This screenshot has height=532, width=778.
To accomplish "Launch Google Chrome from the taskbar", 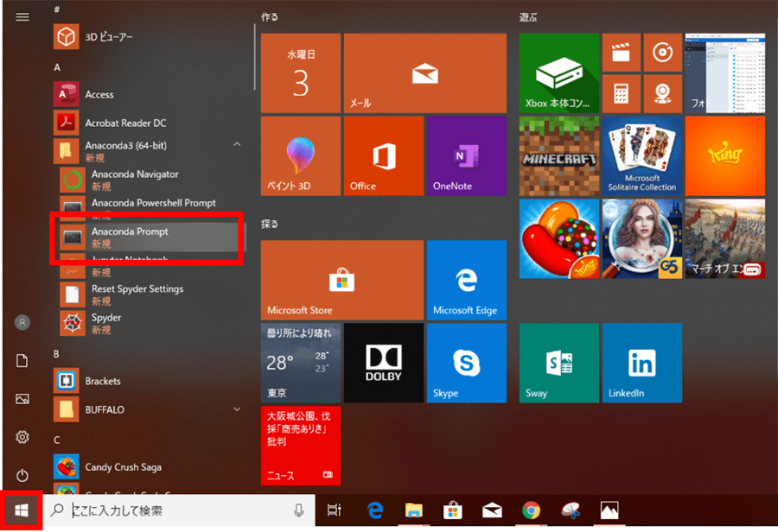I will 531,510.
